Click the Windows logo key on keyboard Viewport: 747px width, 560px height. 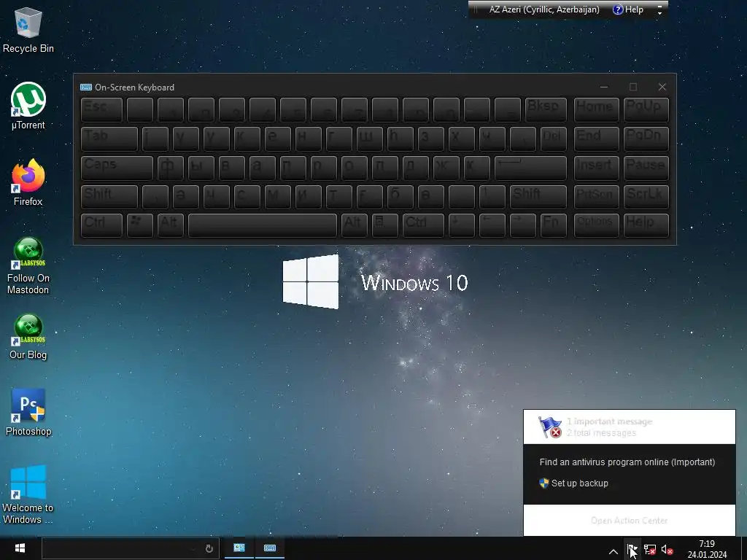point(139,225)
